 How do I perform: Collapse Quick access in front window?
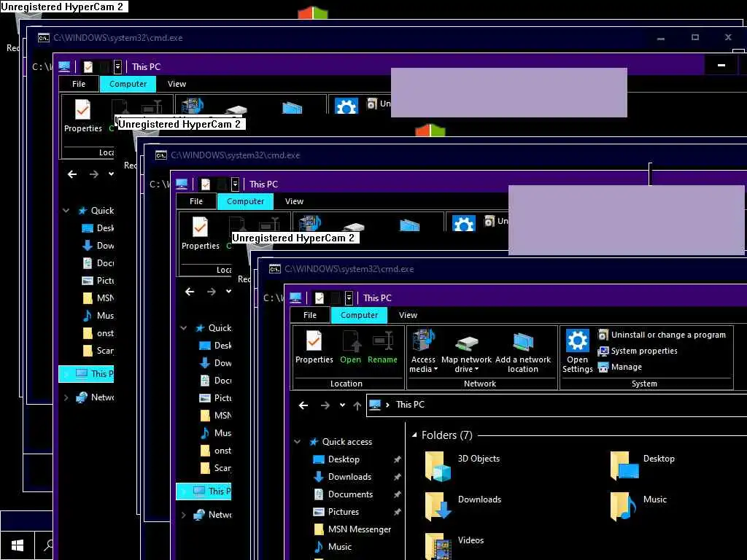point(298,442)
